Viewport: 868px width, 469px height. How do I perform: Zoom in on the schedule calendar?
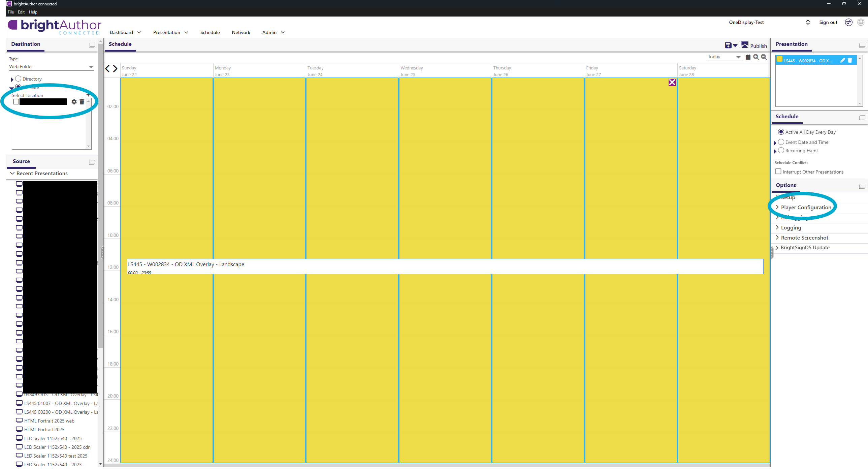[x=756, y=57]
